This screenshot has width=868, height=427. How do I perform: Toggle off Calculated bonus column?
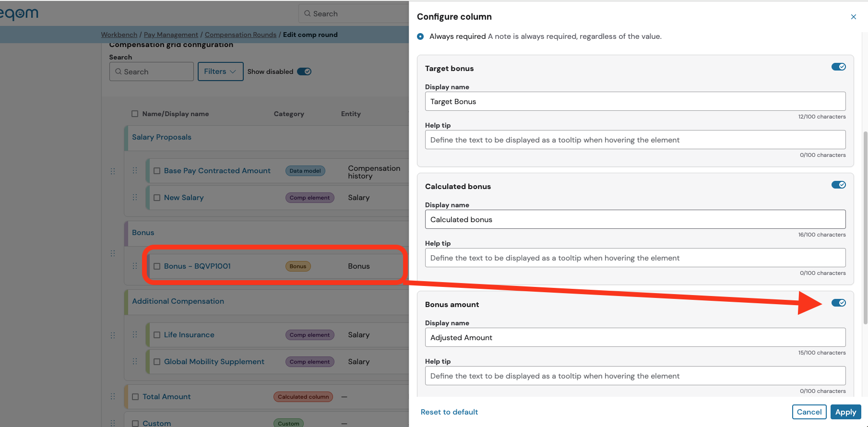pyautogui.click(x=838, y=185)
